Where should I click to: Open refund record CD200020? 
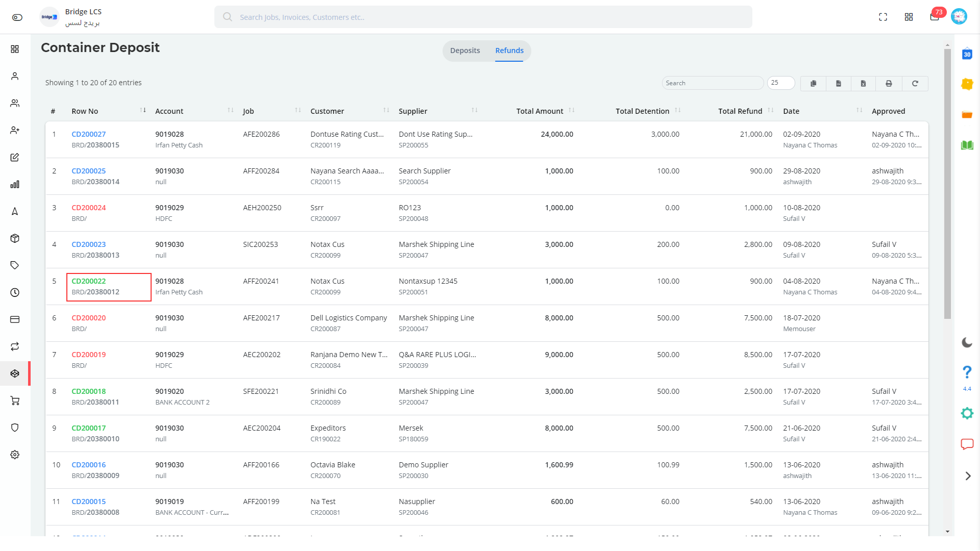[x=89, y=318]
